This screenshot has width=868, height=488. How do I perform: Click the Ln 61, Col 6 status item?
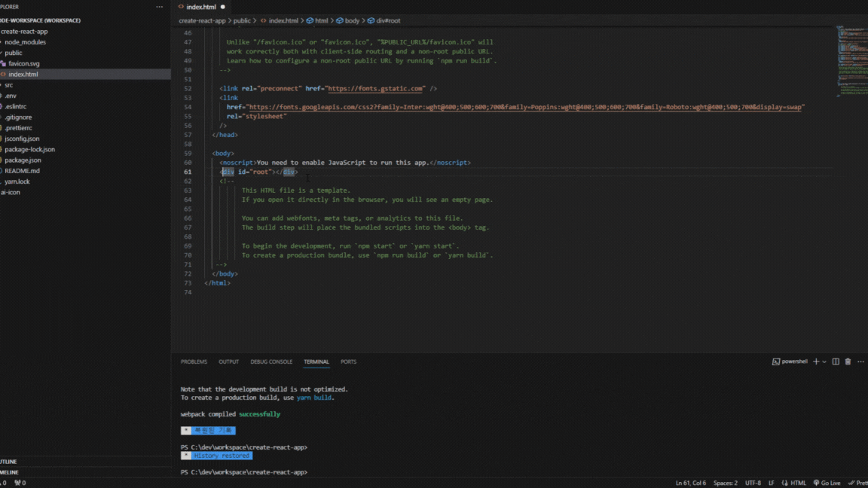(x=690, y=483)
